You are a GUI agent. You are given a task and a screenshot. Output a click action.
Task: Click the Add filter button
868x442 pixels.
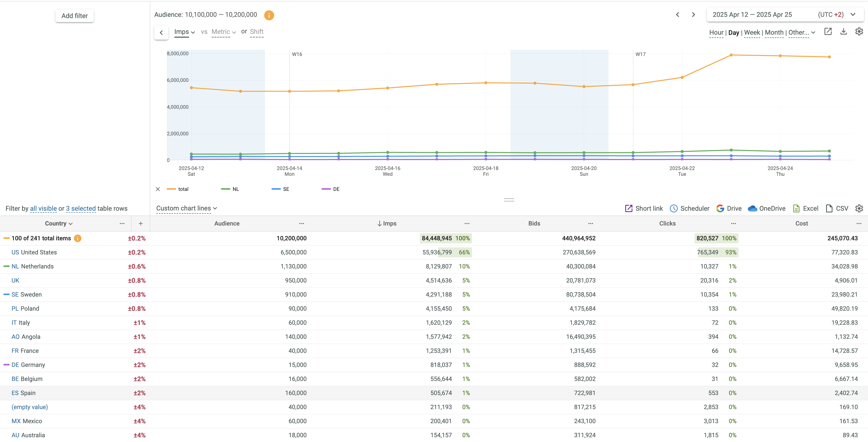coord(74,16)
